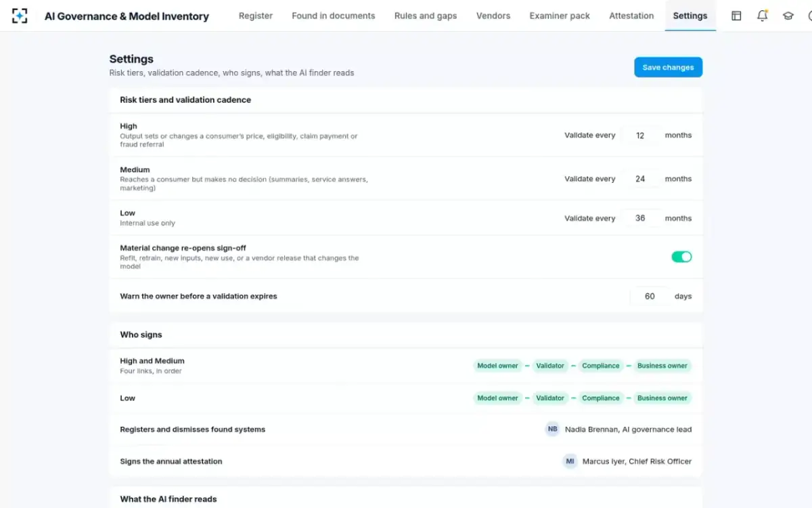Viewport: 812px width, 508px height.
Task: Click Business owner chip in Low signers row
Action: (662, 398)
